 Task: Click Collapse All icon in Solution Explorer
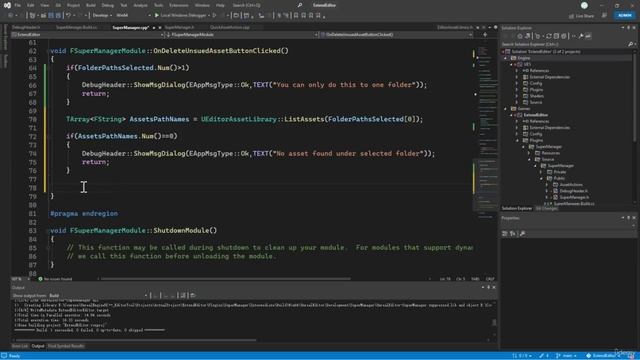(556, 36)
